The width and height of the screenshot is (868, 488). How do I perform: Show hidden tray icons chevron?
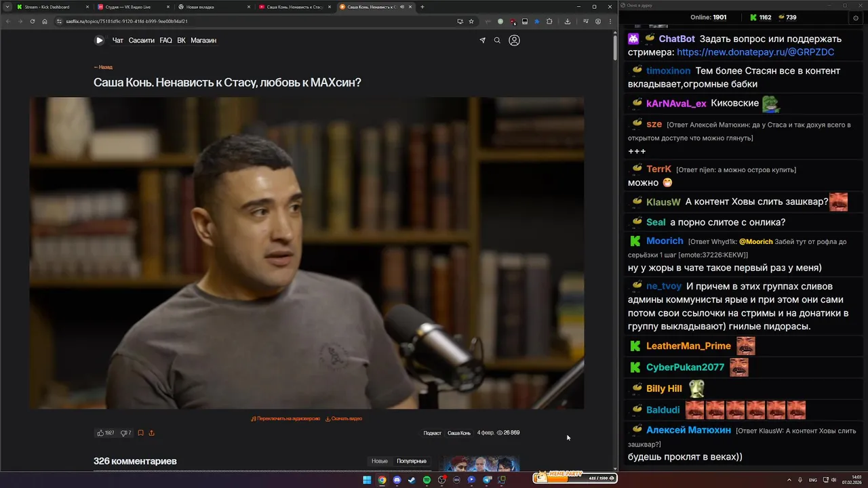(789, 480)
